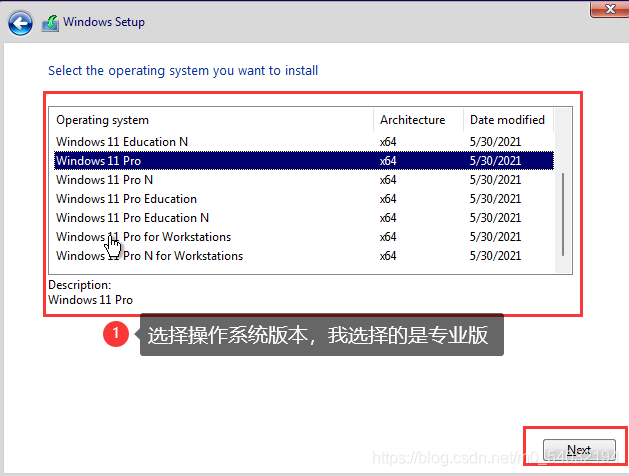The image size is (629, 476).
Task: Click the list's vertical scrollbar thumb
Action: click(x=563, y=214)
